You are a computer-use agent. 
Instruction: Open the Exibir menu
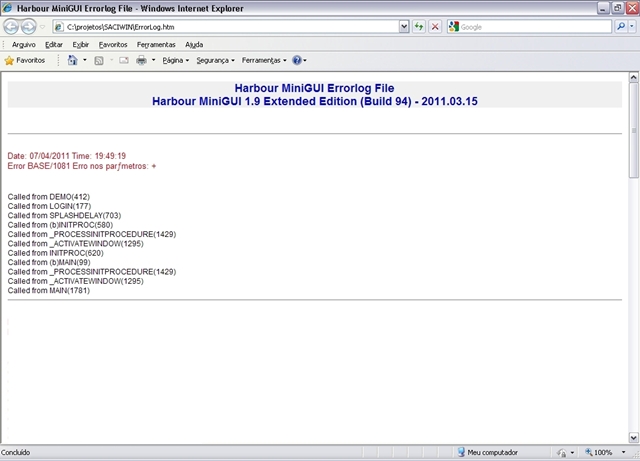click(80, 45)
